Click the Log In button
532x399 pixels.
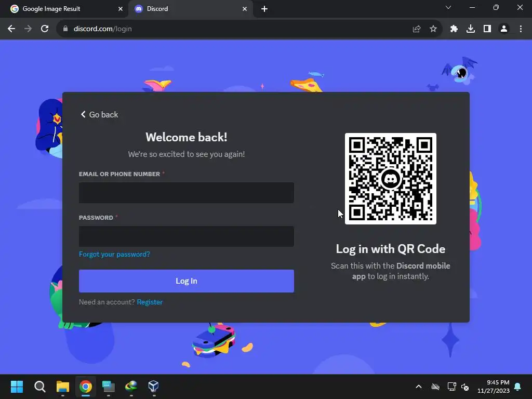coord(187,281)
